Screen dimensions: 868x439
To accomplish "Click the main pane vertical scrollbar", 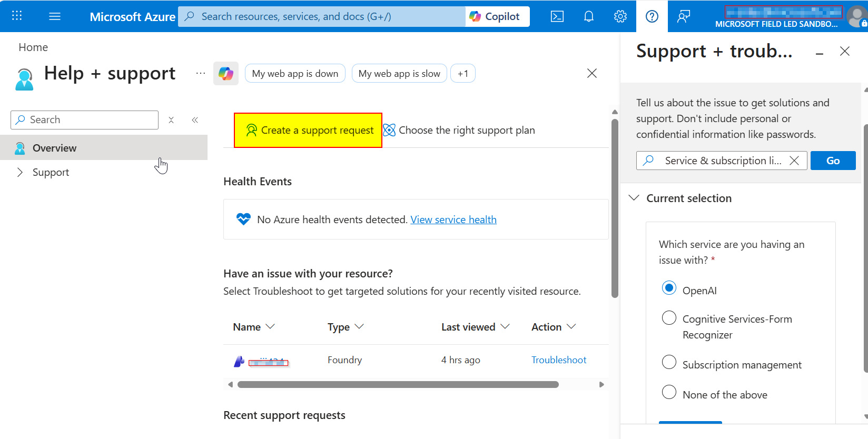I will (615, 208).
